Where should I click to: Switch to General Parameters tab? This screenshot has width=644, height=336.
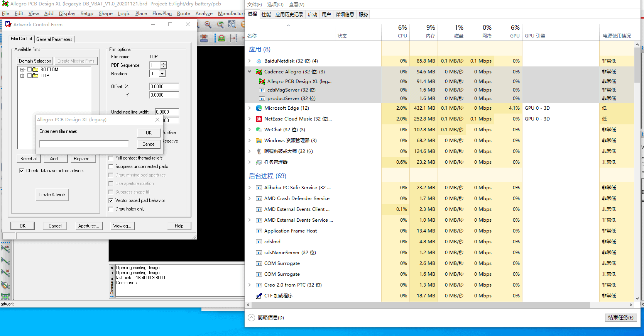pyautogui.click(x=54, y=39)
